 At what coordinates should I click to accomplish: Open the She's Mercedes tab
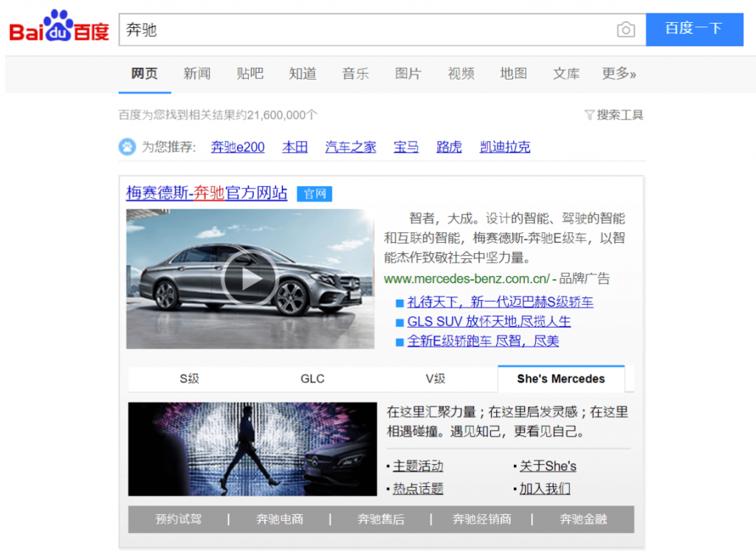(561, 378)
